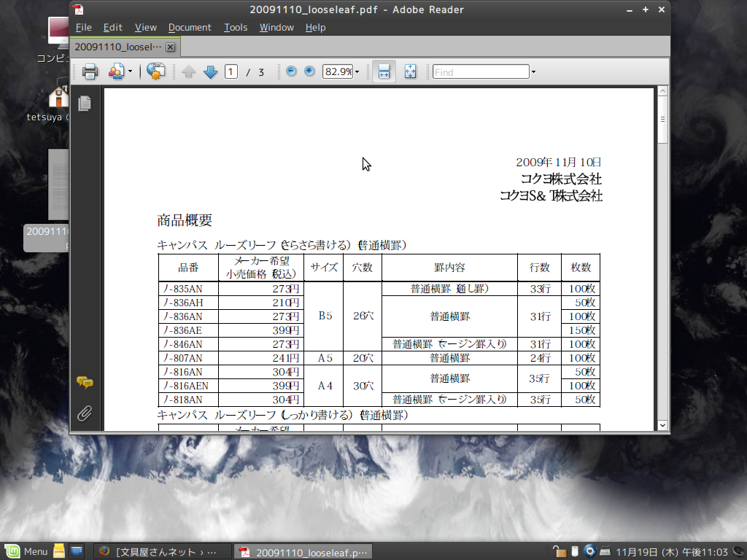Open the File menu
This screenshot has height=560, width=747.
click(x=83, y=28)
